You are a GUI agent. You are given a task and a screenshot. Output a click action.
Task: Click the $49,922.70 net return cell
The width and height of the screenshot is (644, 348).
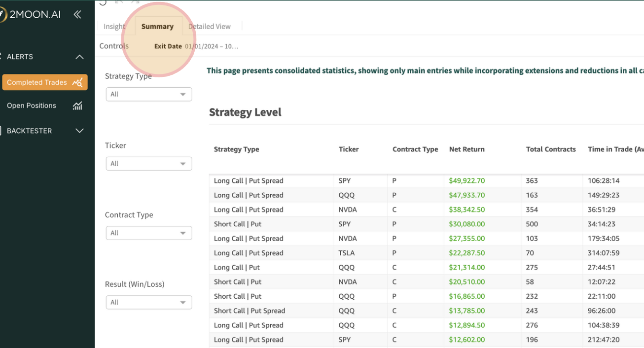466,181
